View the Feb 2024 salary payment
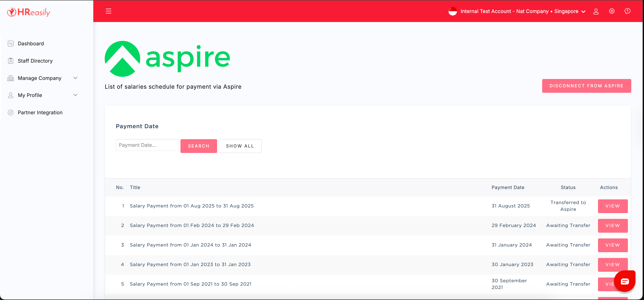 [613, 226]
